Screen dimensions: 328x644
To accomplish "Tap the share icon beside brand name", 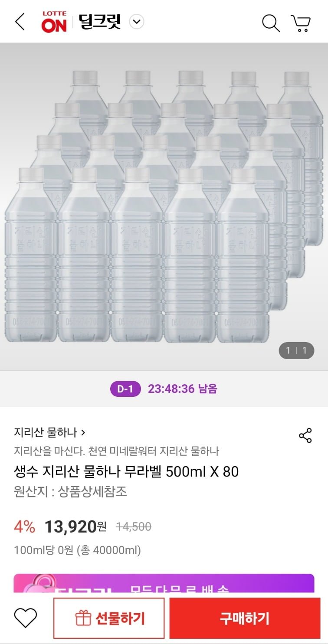I will click(x=305, y=436).
